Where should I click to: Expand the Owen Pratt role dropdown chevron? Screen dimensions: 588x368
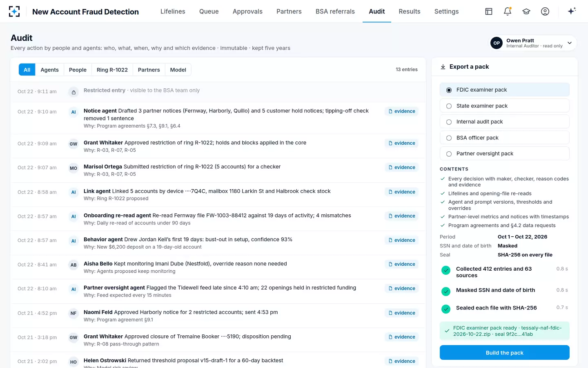pos(570,43)
